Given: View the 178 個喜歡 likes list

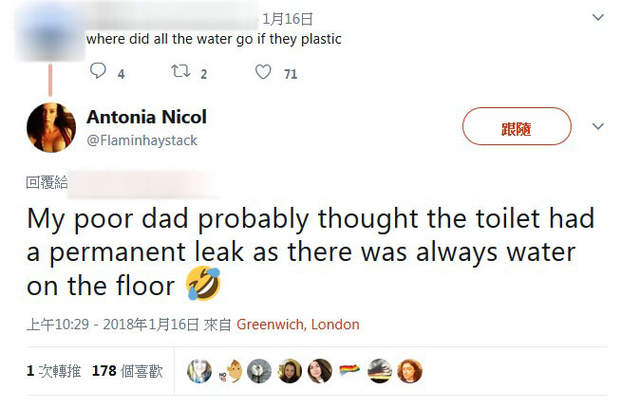Looking at the screenshot, I should coord(127,371).
